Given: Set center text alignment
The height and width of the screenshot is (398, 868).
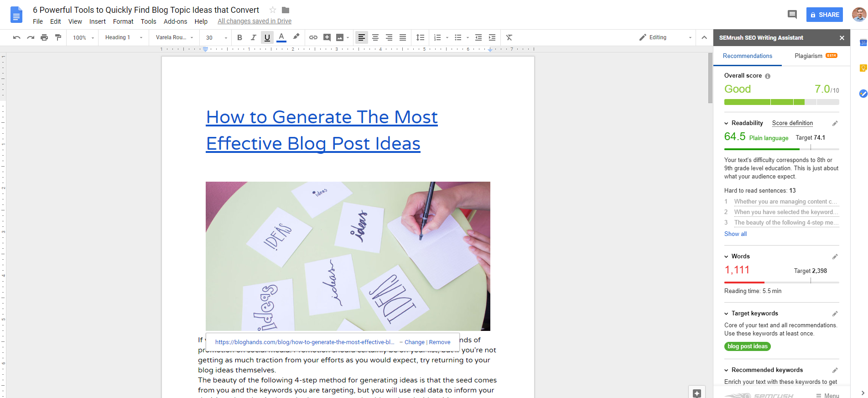Looking at the screenshot, I should coord(375,37).
